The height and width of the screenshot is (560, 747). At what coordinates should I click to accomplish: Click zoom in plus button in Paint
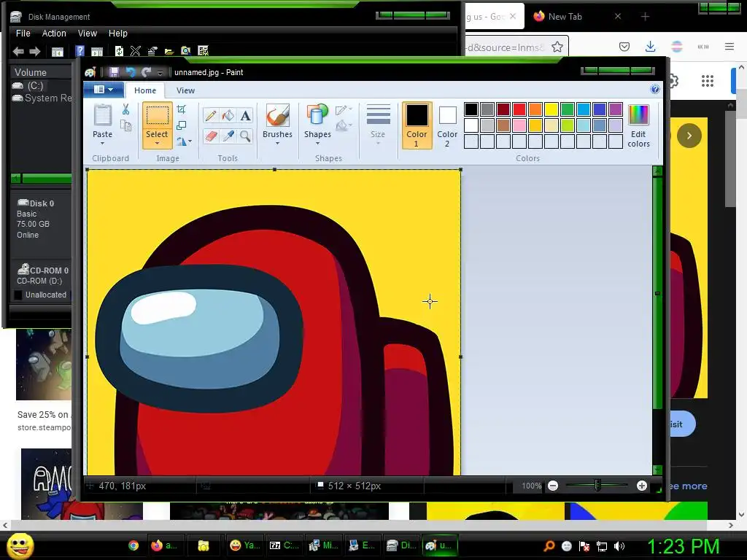(642, 486)
